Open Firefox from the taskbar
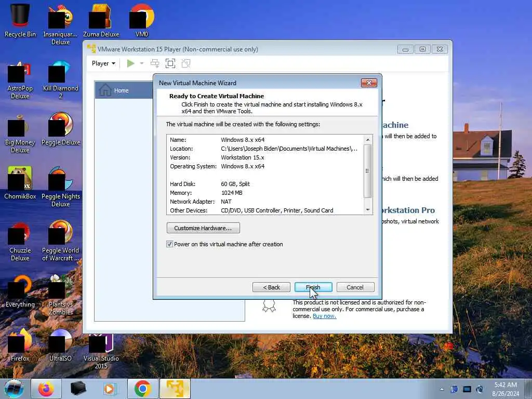 [x=46, y=389]
